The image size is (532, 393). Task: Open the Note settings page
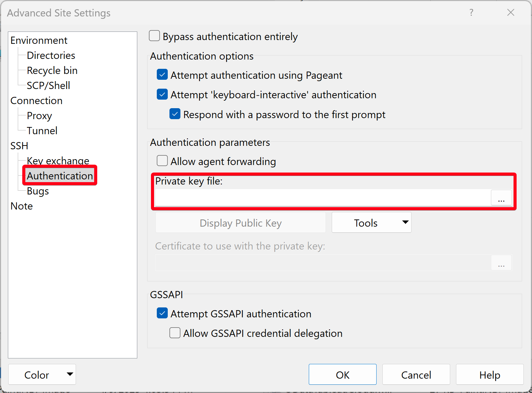point(22,206)
